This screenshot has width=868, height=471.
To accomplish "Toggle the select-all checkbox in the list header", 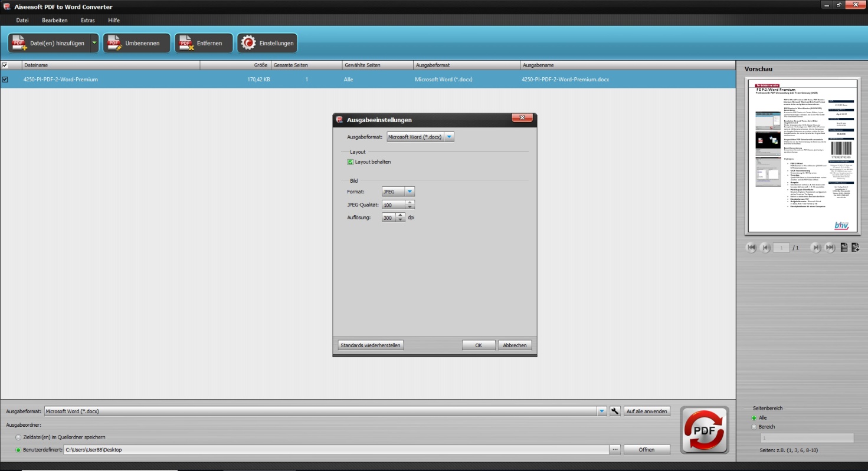I will 5,65.
